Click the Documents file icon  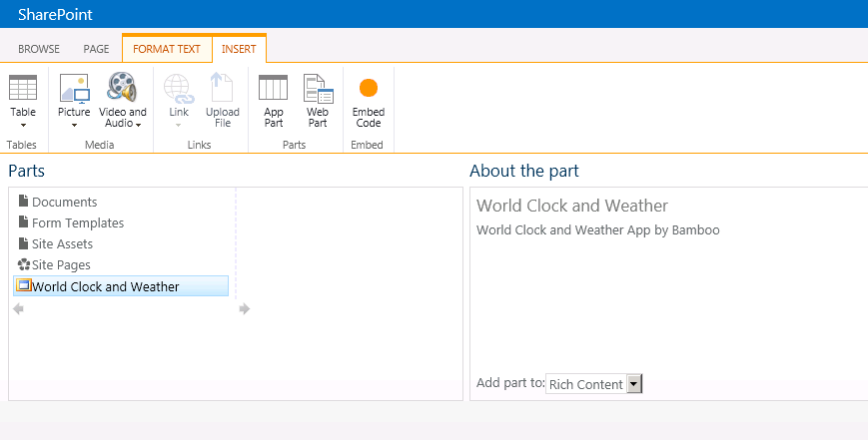click(x=23, y=201)
